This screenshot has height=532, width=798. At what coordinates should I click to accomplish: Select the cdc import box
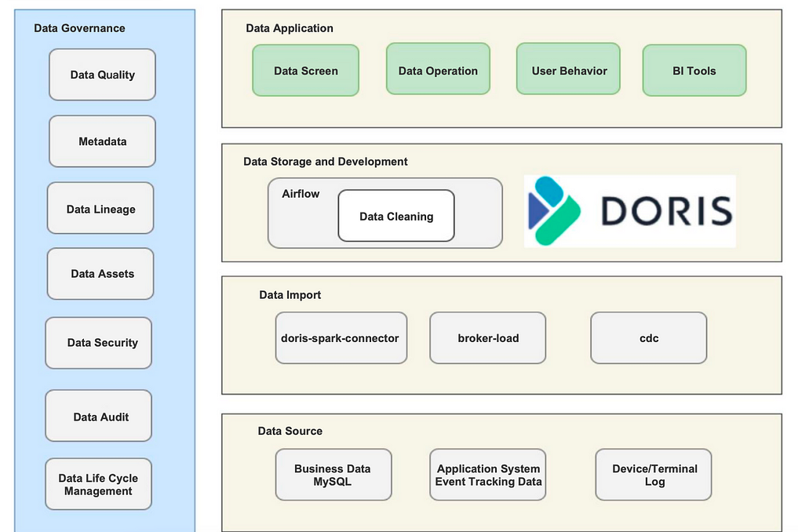pos(648,338)
